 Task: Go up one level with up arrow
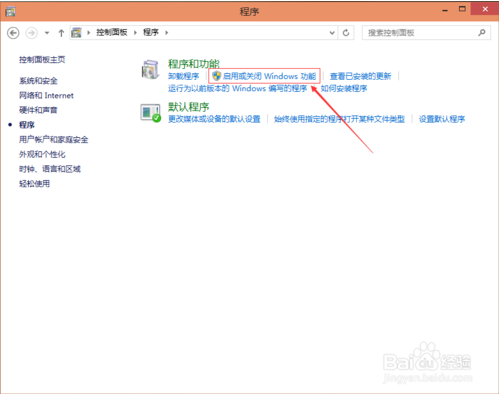(61, 33)
